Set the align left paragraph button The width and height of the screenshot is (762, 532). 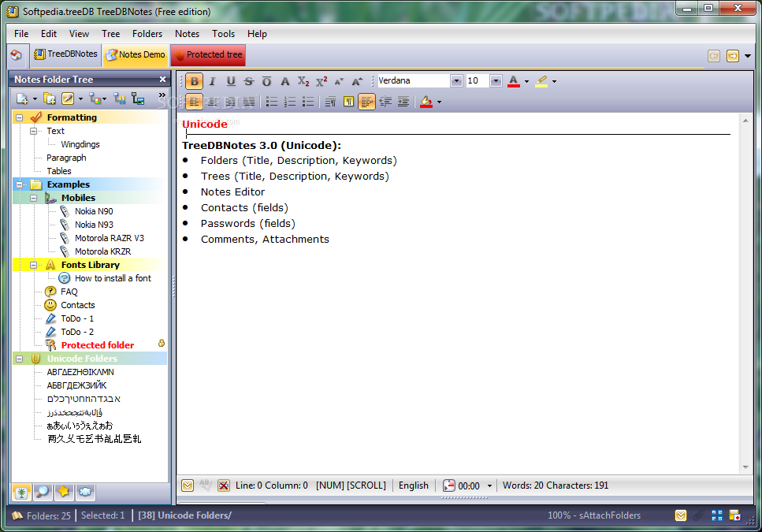(x=195, y=102)
